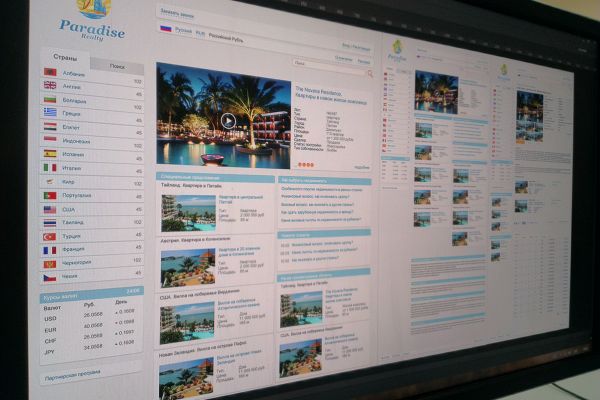Switch to the Поиск tab
This screenshot has height=400, width=600.
tap(117, 67)
